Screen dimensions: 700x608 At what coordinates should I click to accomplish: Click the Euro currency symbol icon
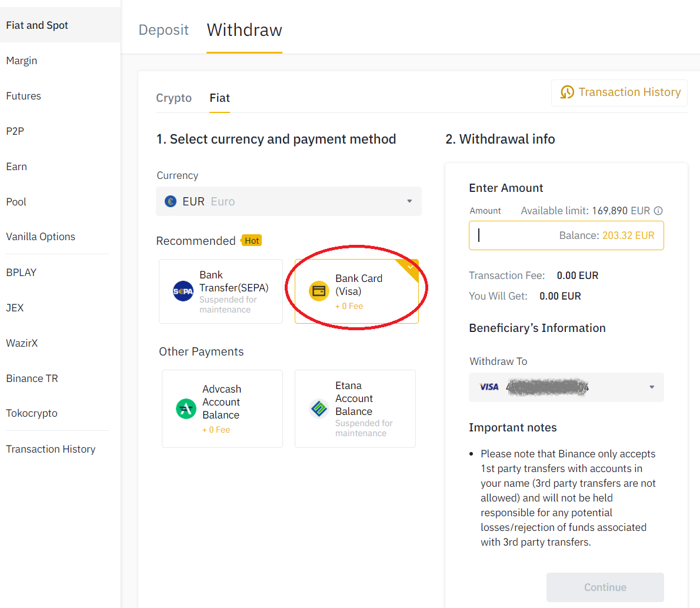pos(171,201)
